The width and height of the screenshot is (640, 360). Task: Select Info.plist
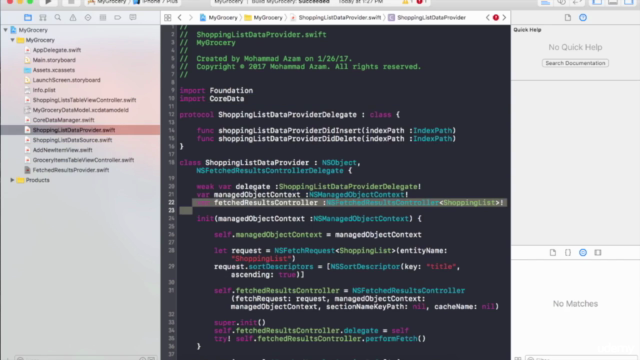coord(44,90)
